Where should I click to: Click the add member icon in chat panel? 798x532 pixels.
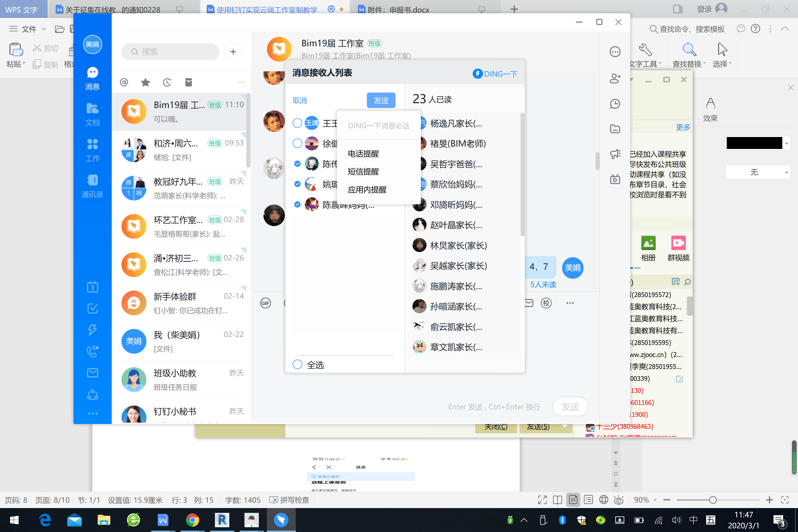(615, 78)
